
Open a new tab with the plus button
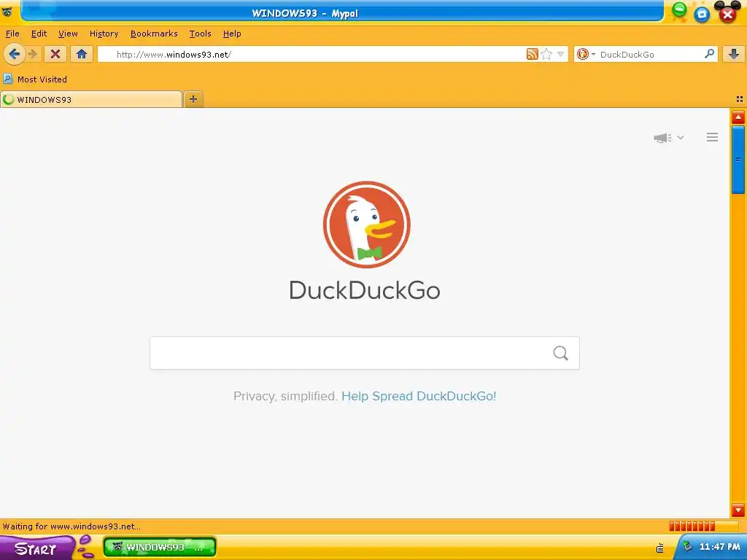pyautogui.click(x=193, y=99)
